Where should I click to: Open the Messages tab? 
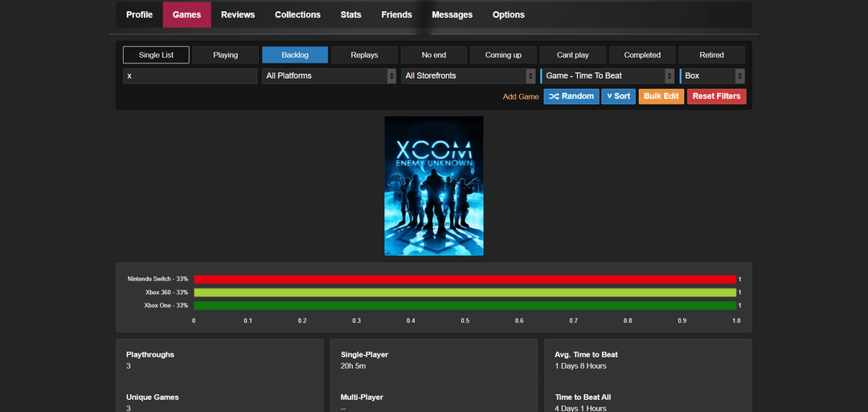tap(452, 14)
